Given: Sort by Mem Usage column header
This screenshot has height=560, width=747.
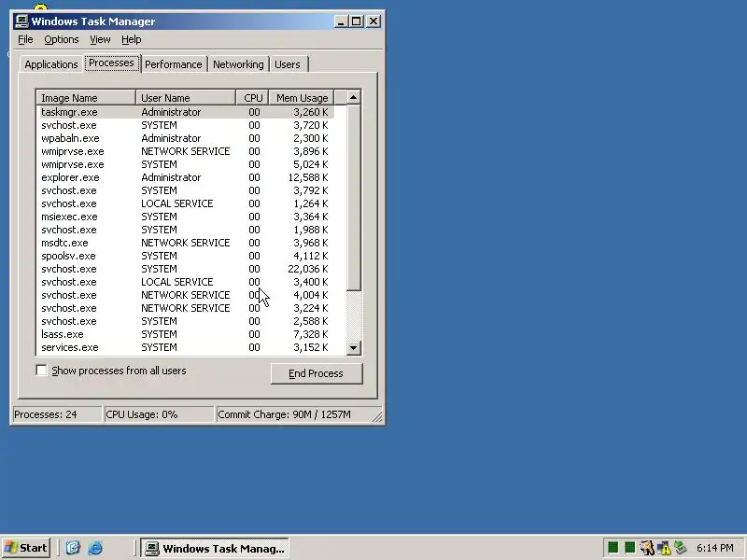Looking at the screenshot, I should tap(302, 98).
